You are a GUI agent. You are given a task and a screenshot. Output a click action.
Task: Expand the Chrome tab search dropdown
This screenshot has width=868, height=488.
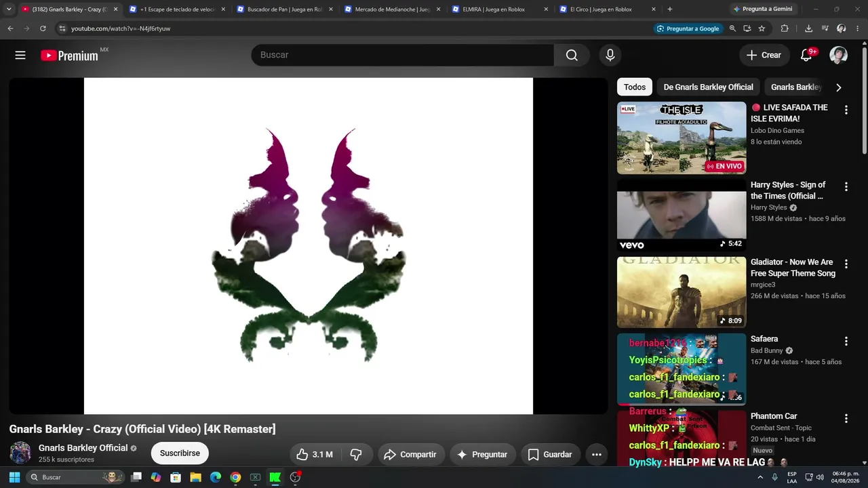click(x=9, y=9)
